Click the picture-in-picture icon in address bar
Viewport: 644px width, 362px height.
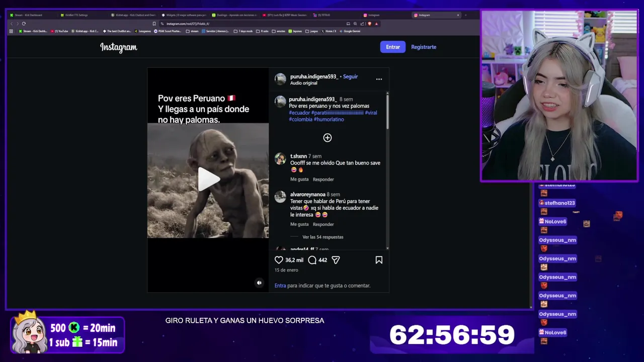(348, 24)
